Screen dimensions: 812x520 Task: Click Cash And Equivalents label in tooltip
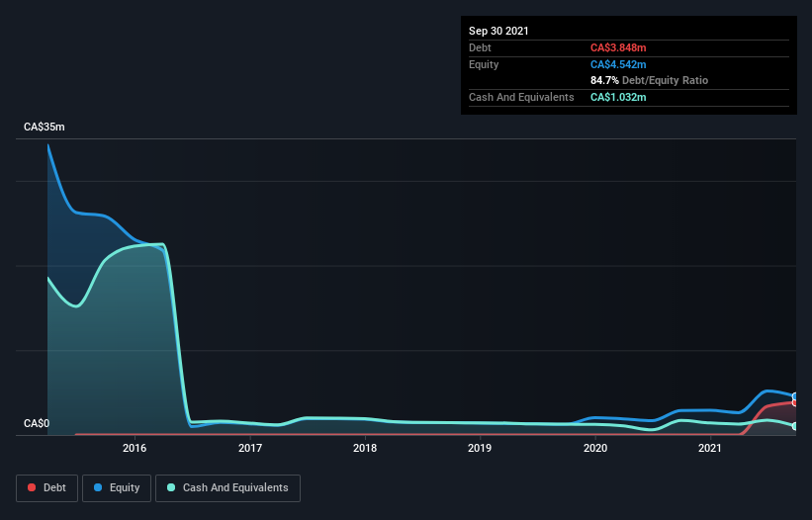point(521,97)
